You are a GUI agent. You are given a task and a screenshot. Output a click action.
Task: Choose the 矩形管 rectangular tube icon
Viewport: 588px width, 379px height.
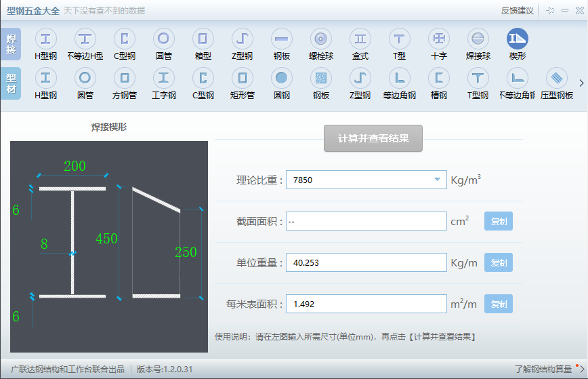243,78
